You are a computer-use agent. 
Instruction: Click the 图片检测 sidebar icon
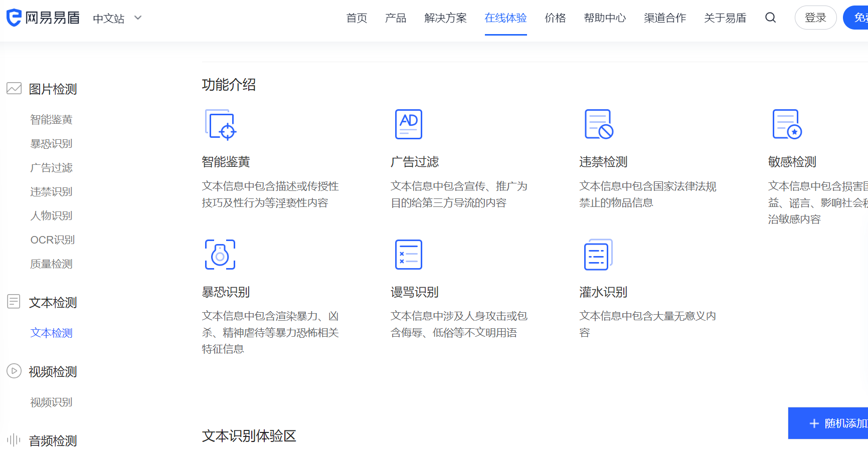point(14,88)
